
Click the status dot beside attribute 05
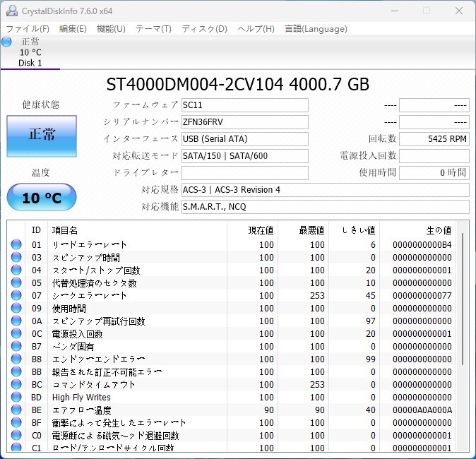point(16,282)
